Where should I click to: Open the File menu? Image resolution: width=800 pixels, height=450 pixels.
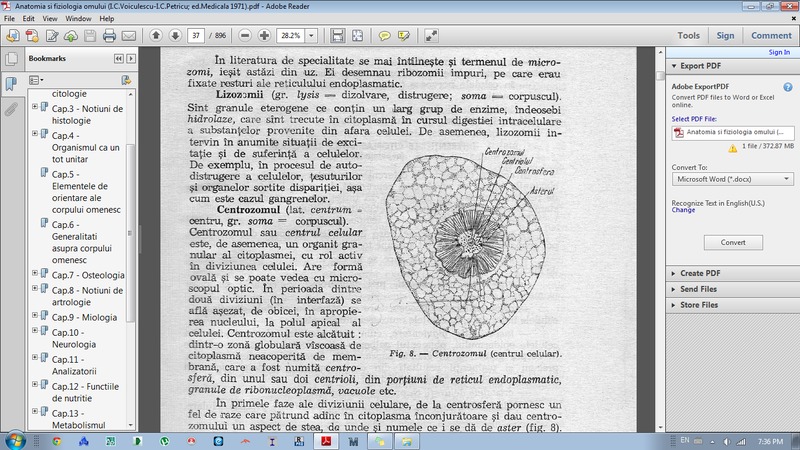[9, 18]
